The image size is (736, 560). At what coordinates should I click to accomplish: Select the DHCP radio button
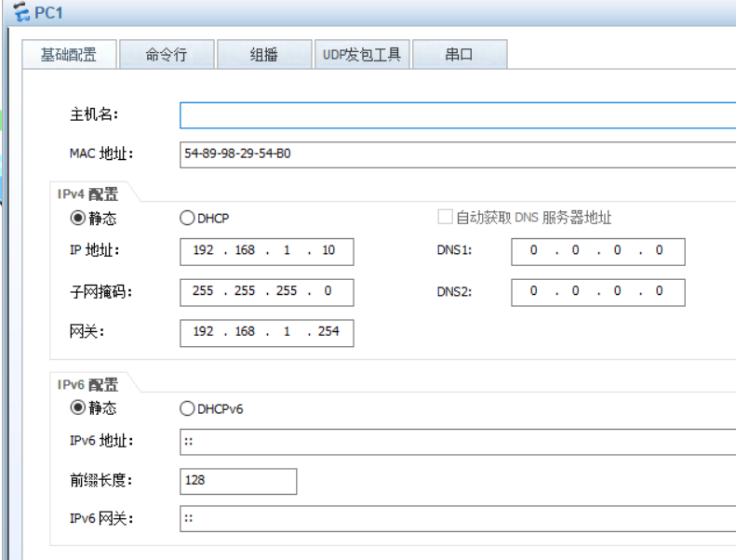(x=187, y=218)
